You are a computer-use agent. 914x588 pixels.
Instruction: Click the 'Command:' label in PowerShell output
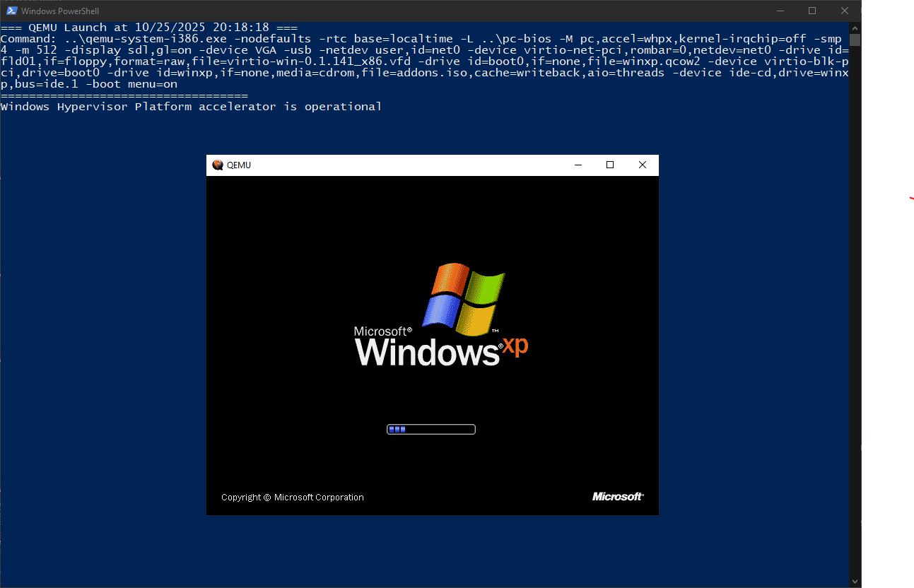click(29, 39)
